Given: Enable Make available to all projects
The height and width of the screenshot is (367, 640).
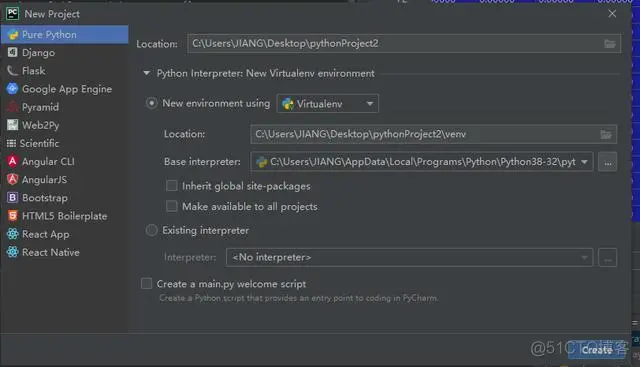Looking at the screenshot, I should [x=171, y=206].
